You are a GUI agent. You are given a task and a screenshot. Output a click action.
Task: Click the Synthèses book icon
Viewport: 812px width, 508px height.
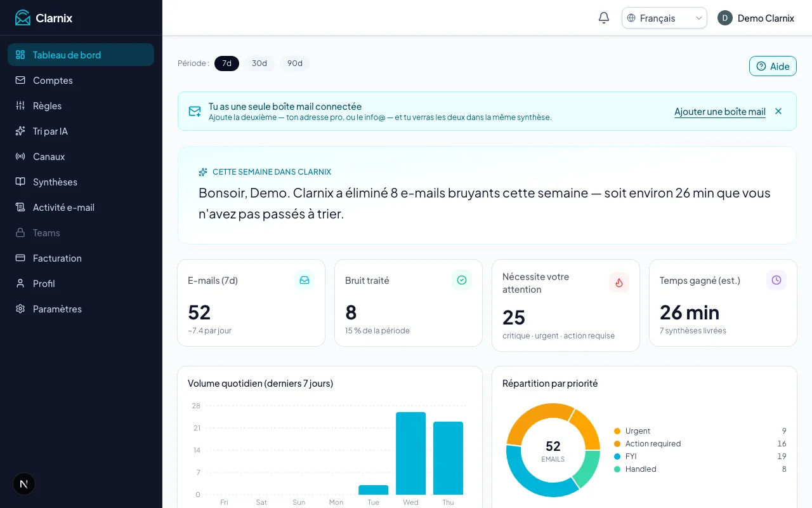click(x=20, y=182)
